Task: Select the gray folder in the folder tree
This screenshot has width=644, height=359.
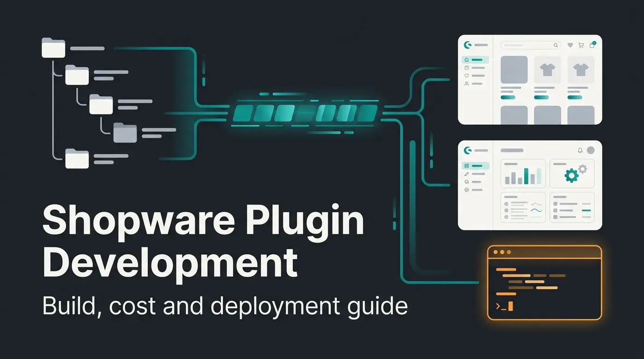Action: pyautogui.click(x=125, y=133)
